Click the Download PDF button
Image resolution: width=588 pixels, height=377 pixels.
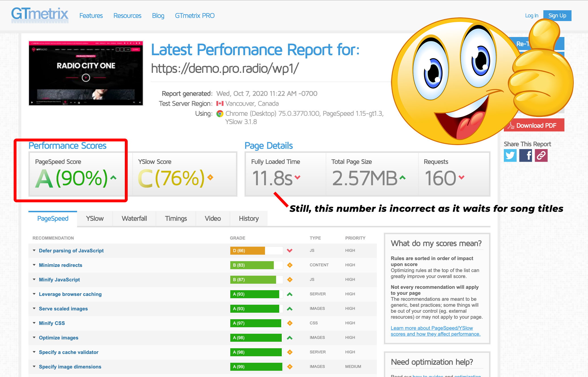[x=534, y=125]
